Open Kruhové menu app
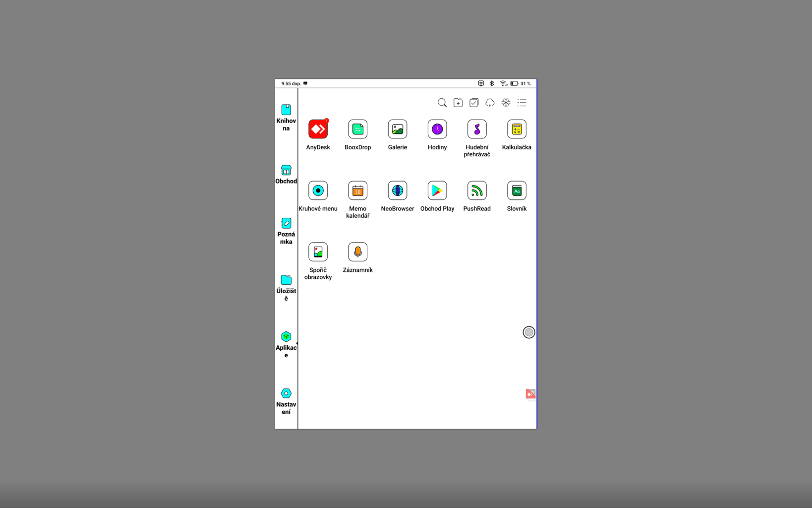 (318, 191)
